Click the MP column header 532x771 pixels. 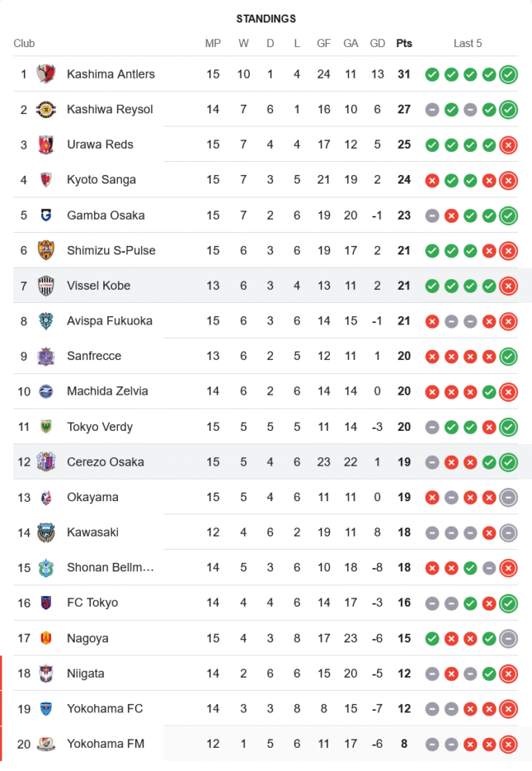point(213,43)
